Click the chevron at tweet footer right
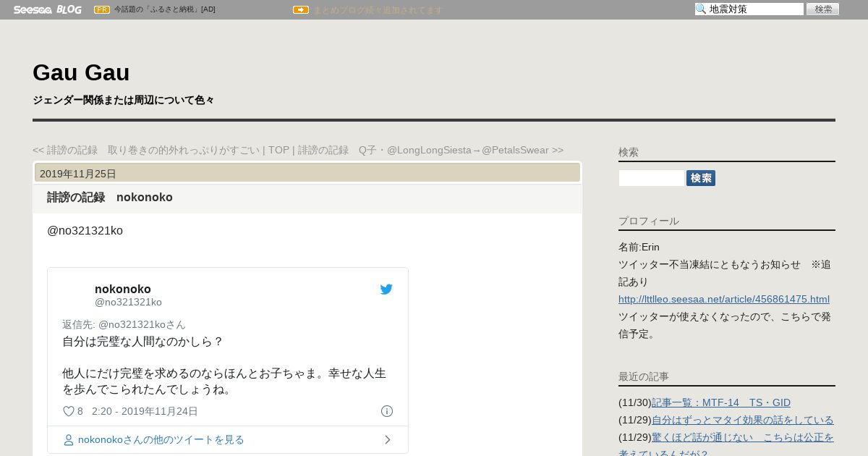The width and height of the screenshot is (868, 456). pos(388,440)
